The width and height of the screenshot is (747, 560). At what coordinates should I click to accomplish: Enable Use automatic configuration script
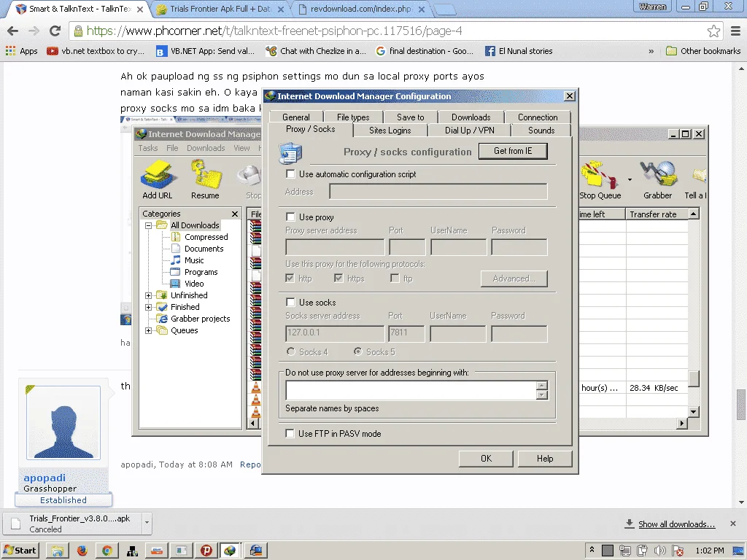coord(290,174)
